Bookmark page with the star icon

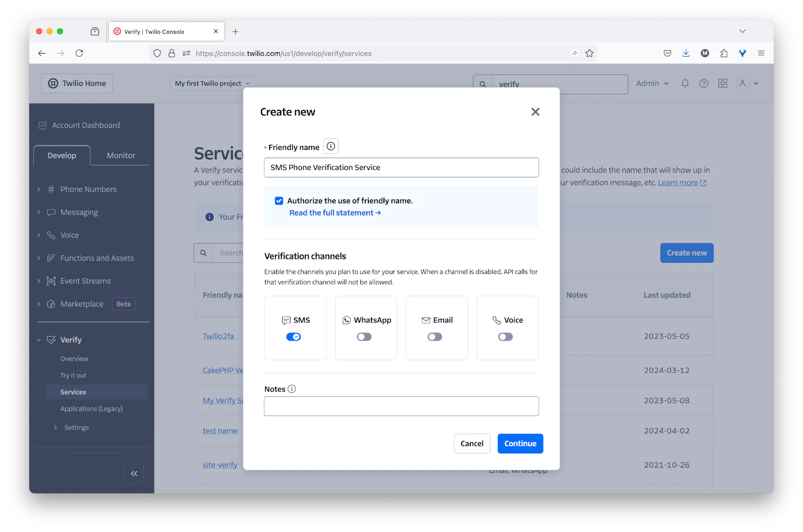click(x=589, y=53)
